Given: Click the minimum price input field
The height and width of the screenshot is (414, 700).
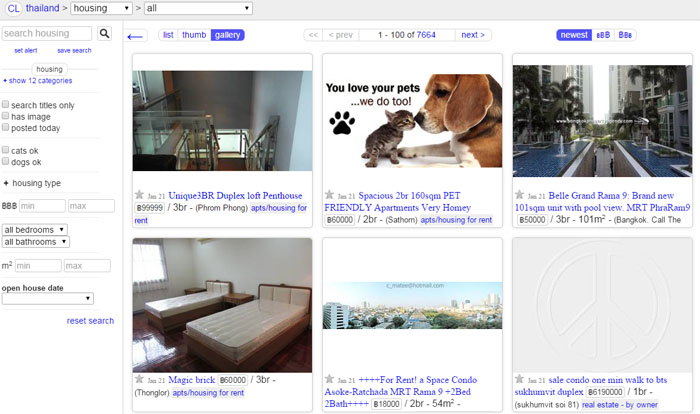Looking at the screenshot, I should point(41,206).
